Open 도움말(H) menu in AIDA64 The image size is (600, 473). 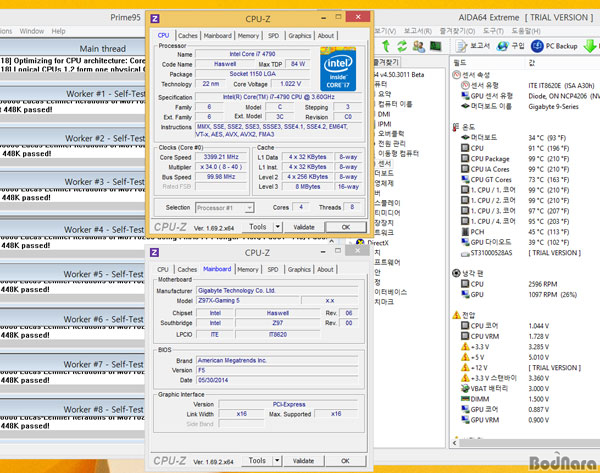click(526, 31)
